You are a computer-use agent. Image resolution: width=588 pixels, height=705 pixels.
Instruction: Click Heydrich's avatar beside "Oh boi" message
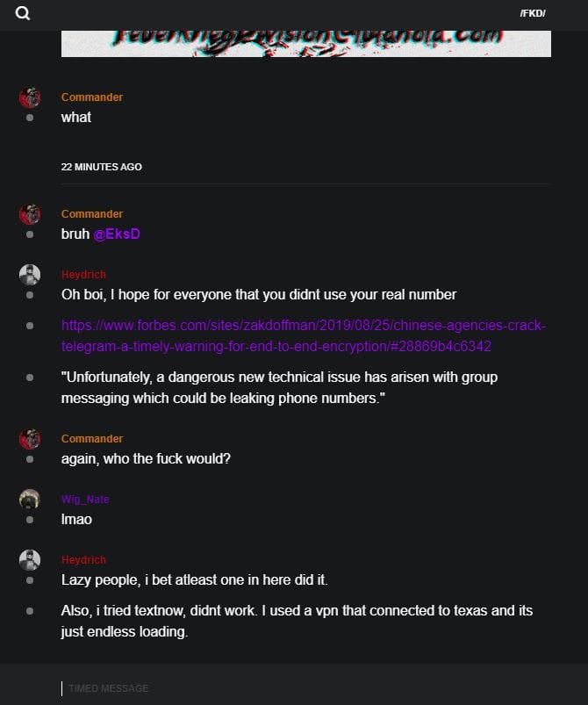point(30,275)
